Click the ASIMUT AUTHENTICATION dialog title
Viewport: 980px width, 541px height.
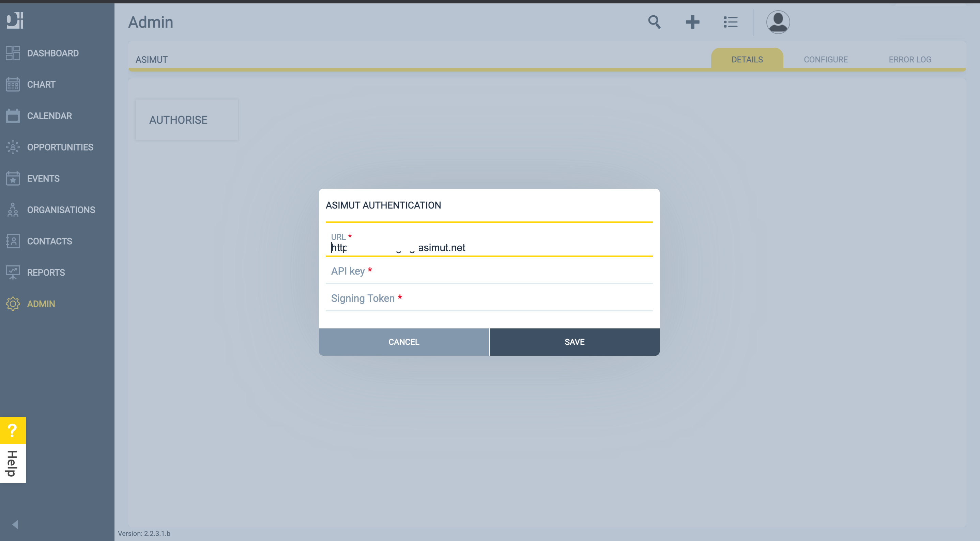point(383,205)
